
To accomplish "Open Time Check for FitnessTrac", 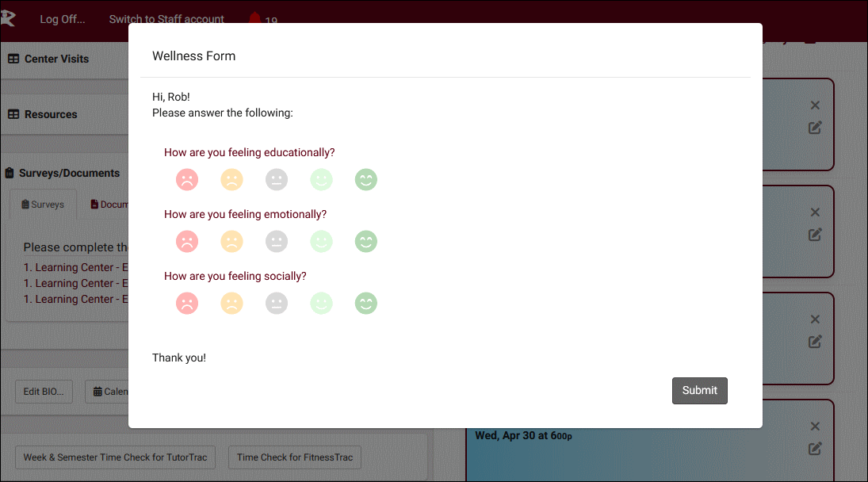I will (295, 457).
